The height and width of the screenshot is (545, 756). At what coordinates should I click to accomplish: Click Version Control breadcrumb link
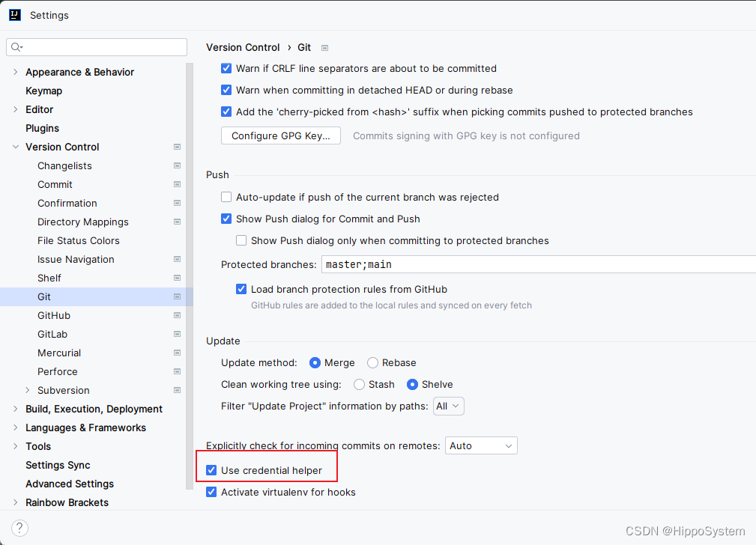pos(243,47)
